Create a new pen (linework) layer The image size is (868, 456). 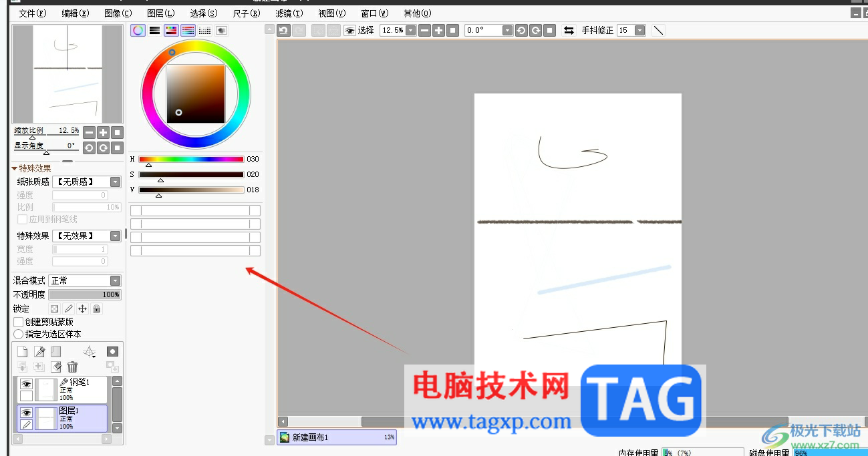pyautogui.click(x=39, y=352)
